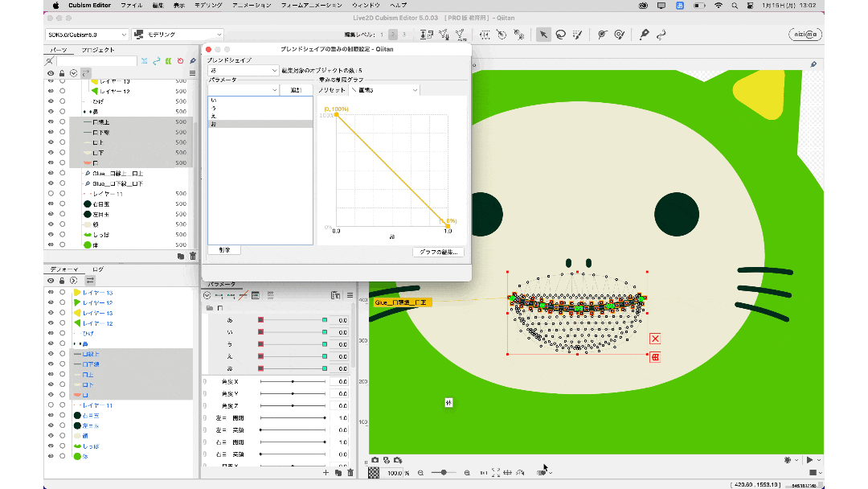Toggle visibility of ひげ in parts list
Viewport: 868px width, 489px height.
tap(51, 101)
